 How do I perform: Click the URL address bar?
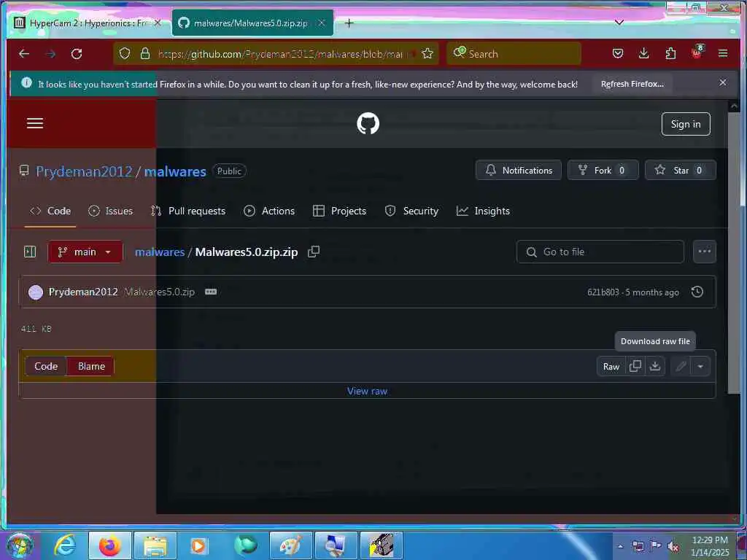click(280, 54)
